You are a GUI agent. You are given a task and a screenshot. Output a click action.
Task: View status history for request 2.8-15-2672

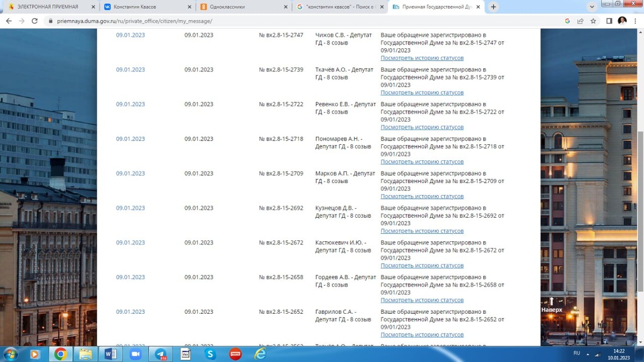[422, 265]
